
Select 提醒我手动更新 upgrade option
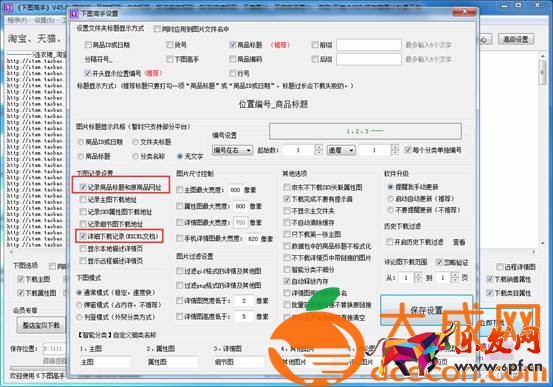pyautogui.click(x=390, y=187)
